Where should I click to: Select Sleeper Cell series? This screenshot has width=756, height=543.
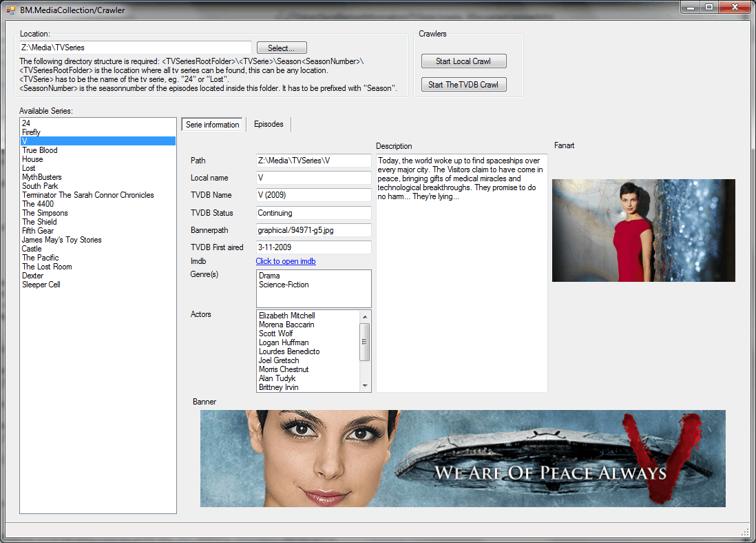(98, 285)
